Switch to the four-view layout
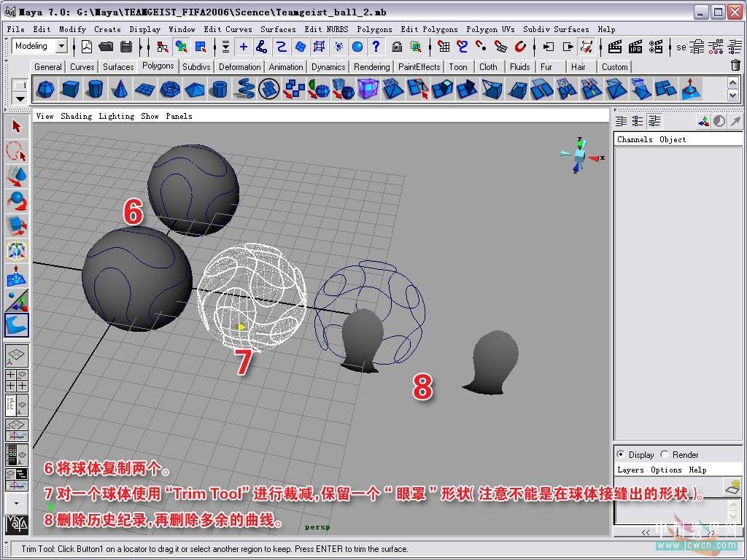This screenshot has height=560, width=747. 17,381
